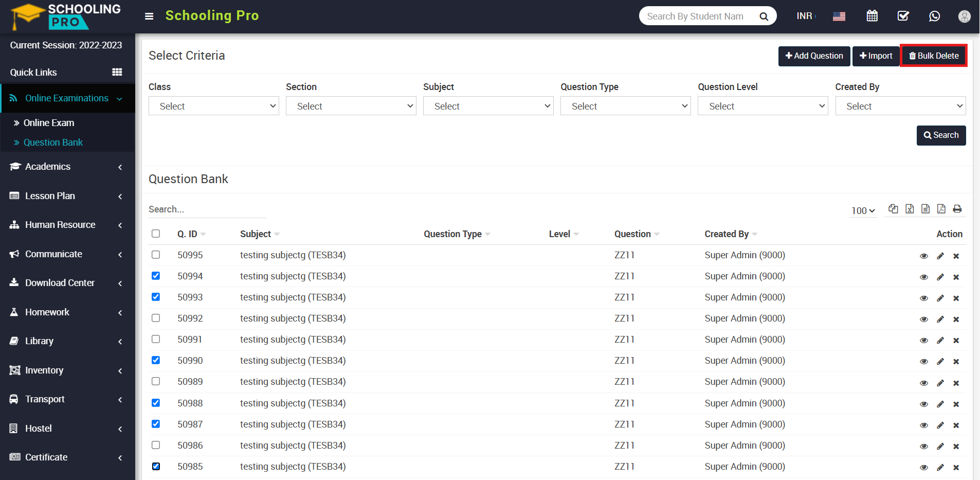Expand the Inventory menu
This screenshot has width=980, height=480.
point(67,370)
